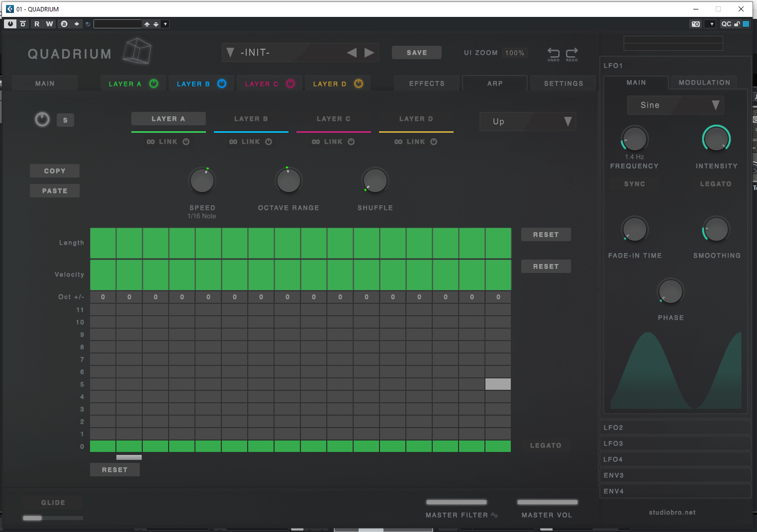Click RESET button beside the Length row
Viewport: 757px width, 532px height.
(x=546, y=234)
